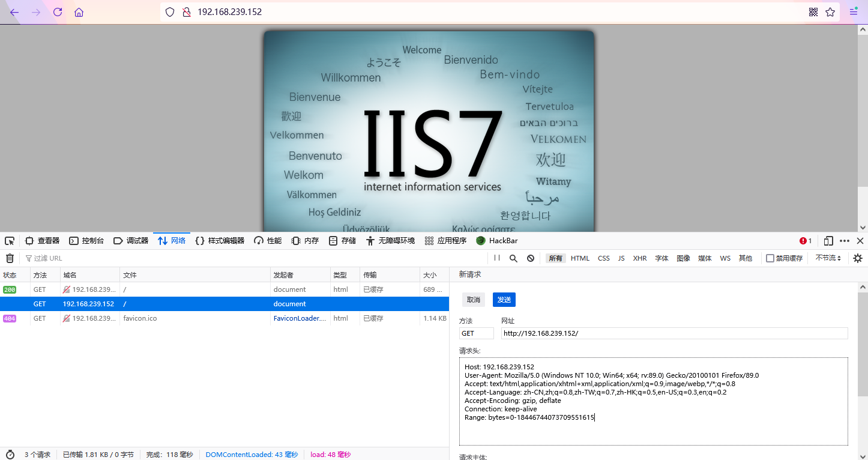Open the 存储 storage tab
The image size is (868, 460).
tap(342, 241)
